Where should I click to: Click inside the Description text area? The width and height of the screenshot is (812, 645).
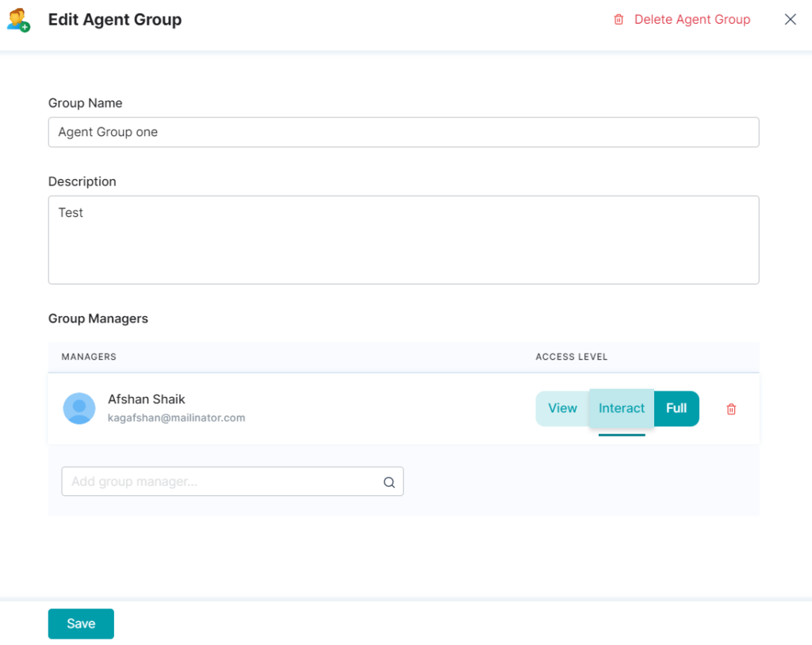coord(404,238)
